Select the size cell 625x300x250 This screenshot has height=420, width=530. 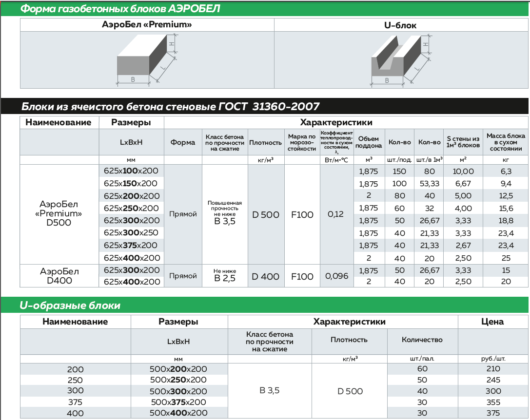131,232
